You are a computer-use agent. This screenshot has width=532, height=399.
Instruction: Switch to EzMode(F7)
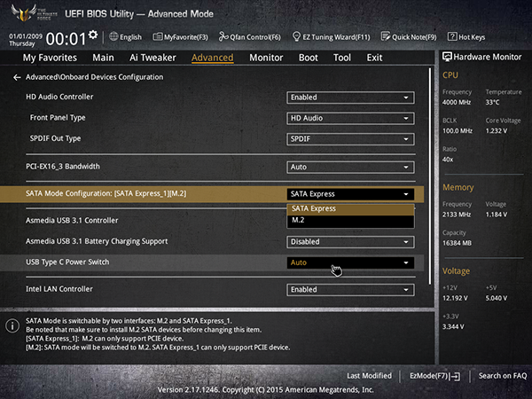(x=435, y=376)
